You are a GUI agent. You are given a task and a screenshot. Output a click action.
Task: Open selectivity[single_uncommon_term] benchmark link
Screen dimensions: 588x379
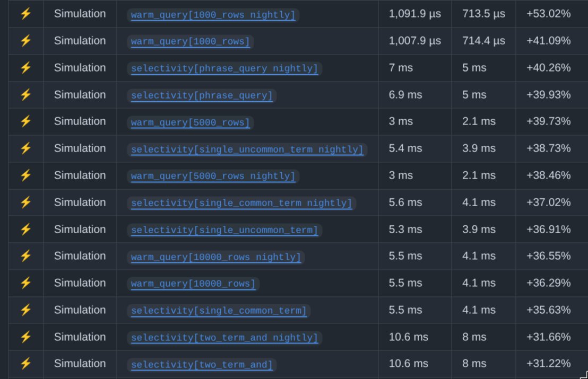(x=224, y=230)
